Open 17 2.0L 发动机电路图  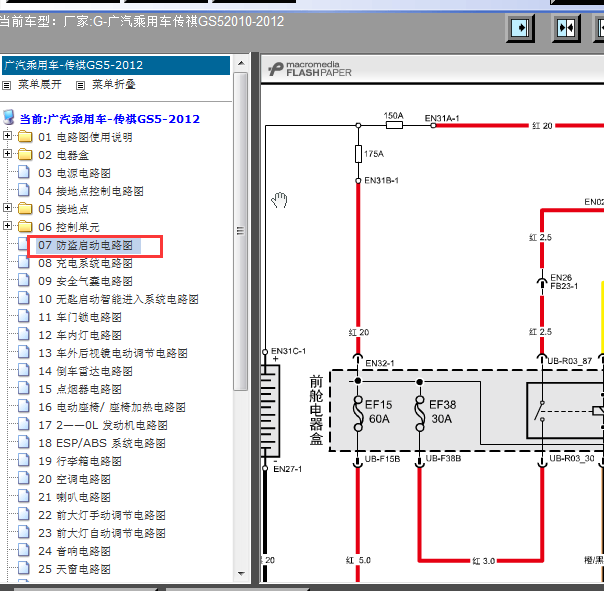point(102,425)
